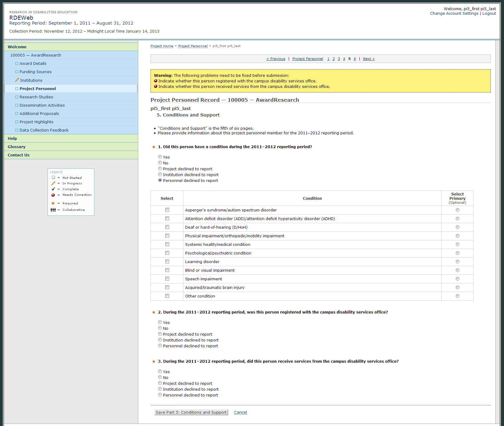Go to page 6 in the pagination bar
Image resolution: width=504 pixels, height=426 pixels.
[355, 59]
